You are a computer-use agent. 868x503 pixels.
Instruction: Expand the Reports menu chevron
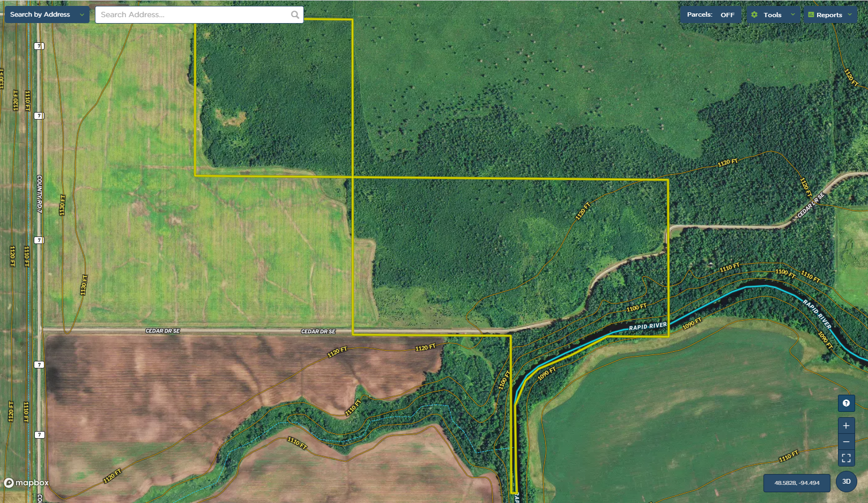coord(850,15)
